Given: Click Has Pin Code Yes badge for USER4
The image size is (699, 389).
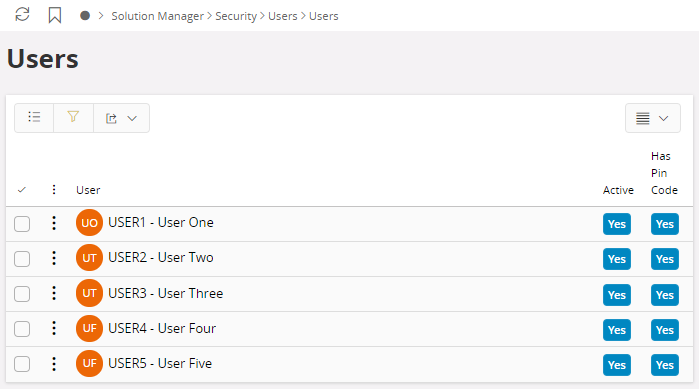Looking at the screenshot, I should click(665, 330).
